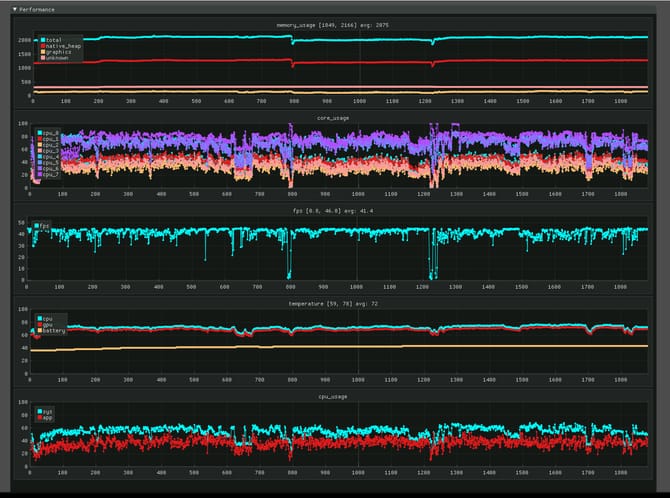Hide gpu series in temperature legend

(x=45, y=325)
